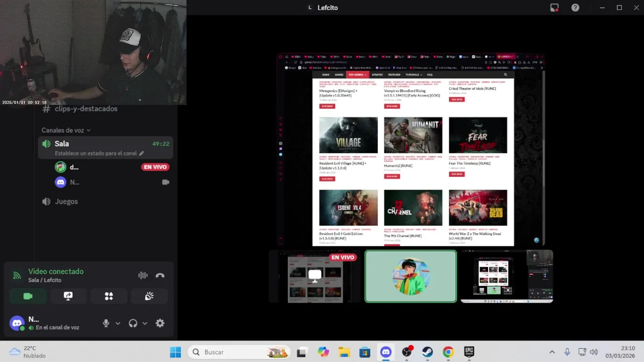Edit the channel status with the pencil icon

click(x=141, y=153)
